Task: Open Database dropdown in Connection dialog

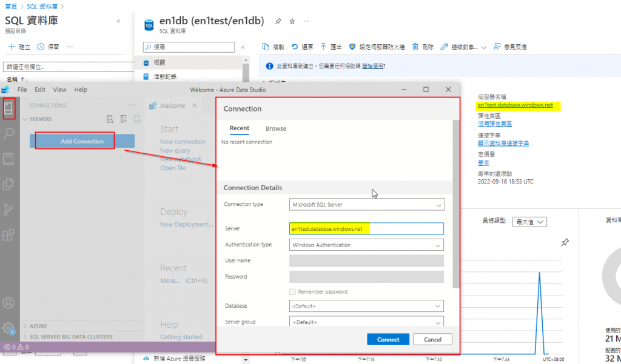Action: (x=366, y=306)
